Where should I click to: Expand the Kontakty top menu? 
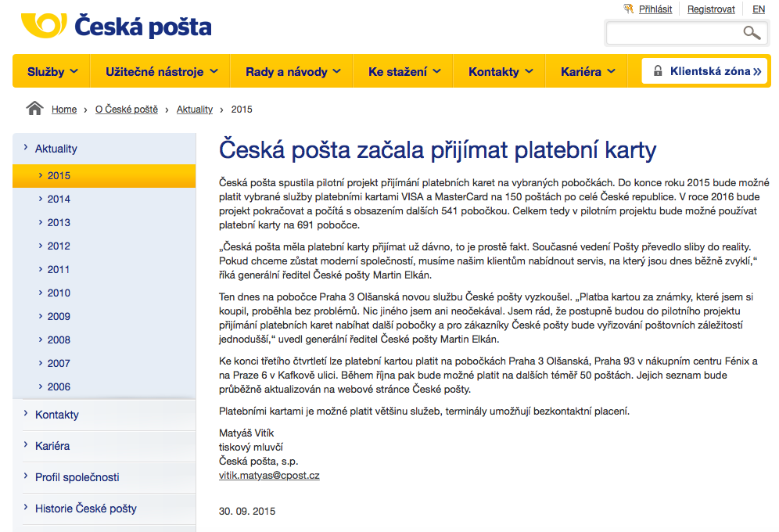501,71
